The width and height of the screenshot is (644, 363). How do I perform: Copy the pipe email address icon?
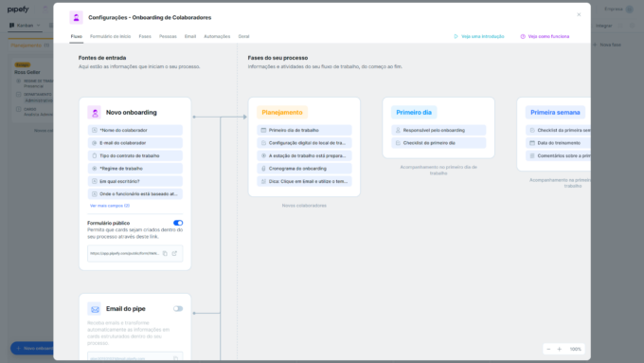176,358
